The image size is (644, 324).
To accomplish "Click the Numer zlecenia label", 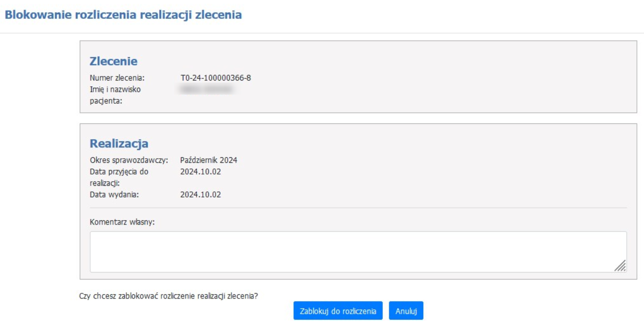I will [x=117, y=78].
